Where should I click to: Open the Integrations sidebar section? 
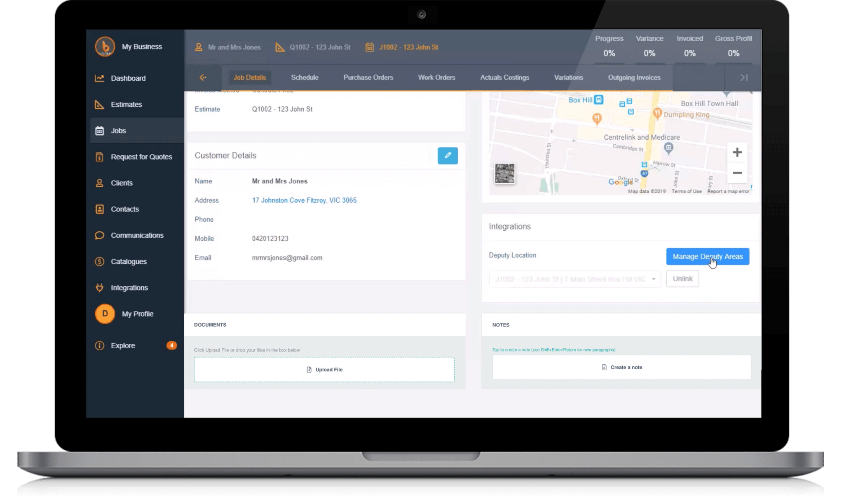tap(99, 288)
